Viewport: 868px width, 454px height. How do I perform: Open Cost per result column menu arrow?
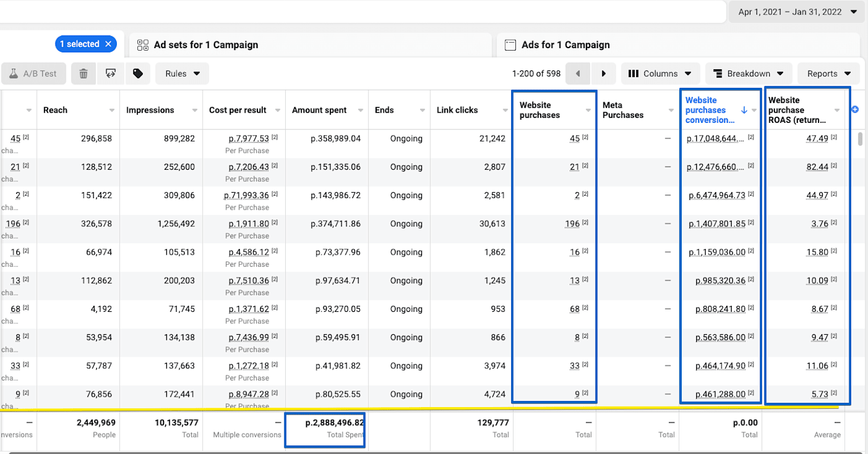tap(277, 110)
